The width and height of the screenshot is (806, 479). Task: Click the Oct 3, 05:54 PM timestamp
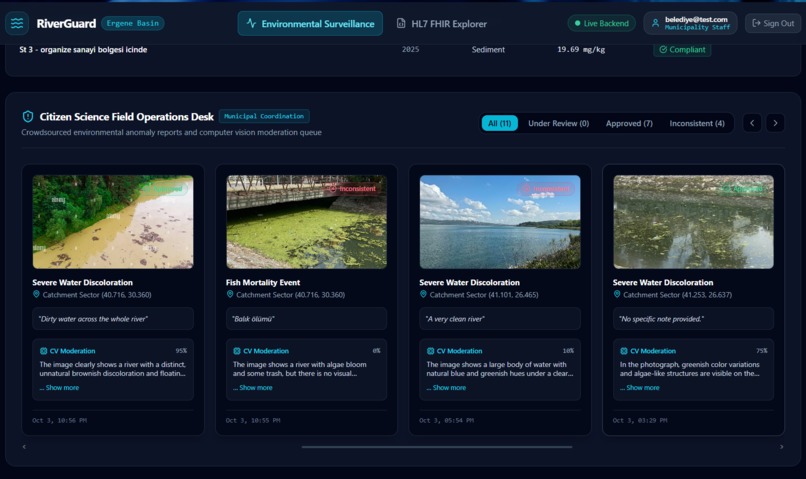pyautogui.click(x=446, y=420)
